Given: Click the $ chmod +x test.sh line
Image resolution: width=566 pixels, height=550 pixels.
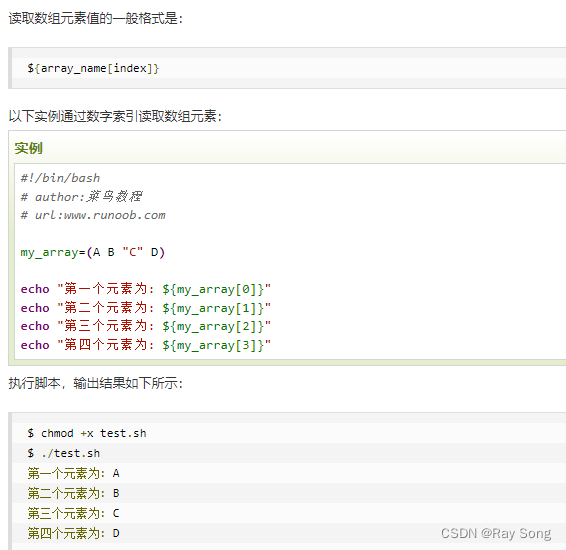Looking at the screenshot, I should pos(87,433).
